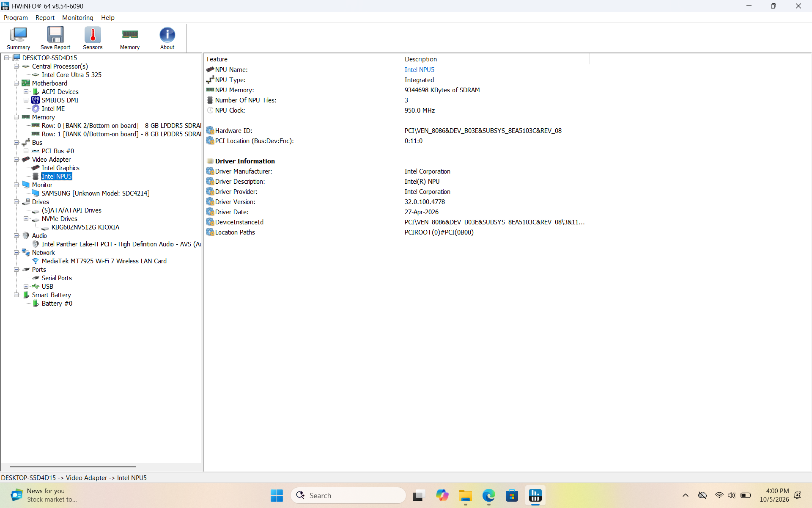Screen dimensions: 812x508
Task: Select KBG60ZNV512G KIOXIA drive
Action: 85,227
